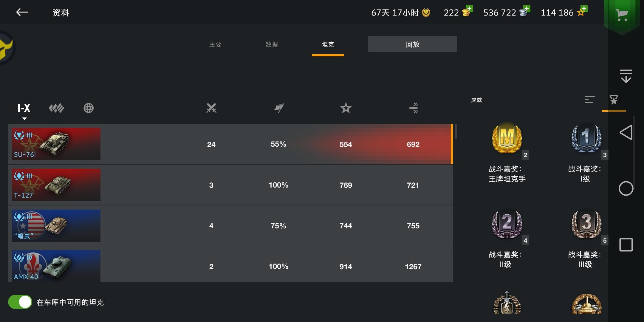The image size is (644, 322).
Task: Sort by average experience star icon
Action: point(346,108)
